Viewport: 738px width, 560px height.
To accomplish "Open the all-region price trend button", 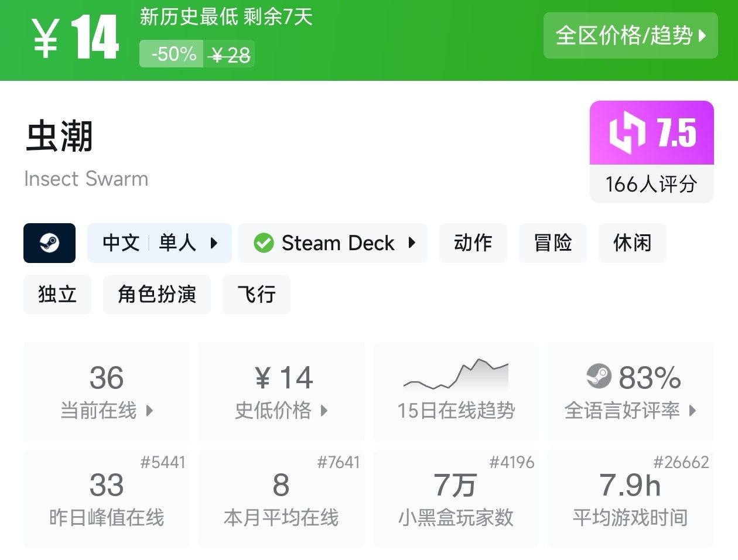I will coord(630,36).
